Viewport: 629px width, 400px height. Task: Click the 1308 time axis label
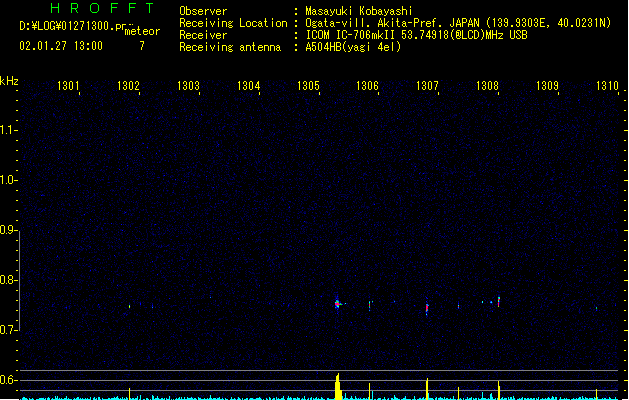tap(487, 85)
